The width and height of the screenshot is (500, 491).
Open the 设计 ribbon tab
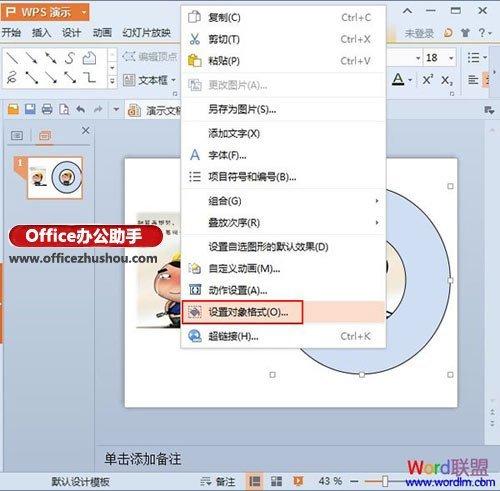(71, 32)
